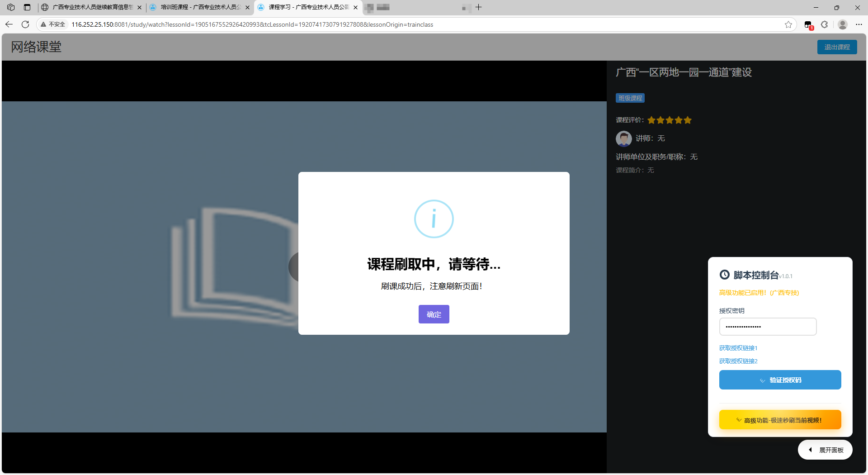Click the 退出课程 button

(837, 47)
